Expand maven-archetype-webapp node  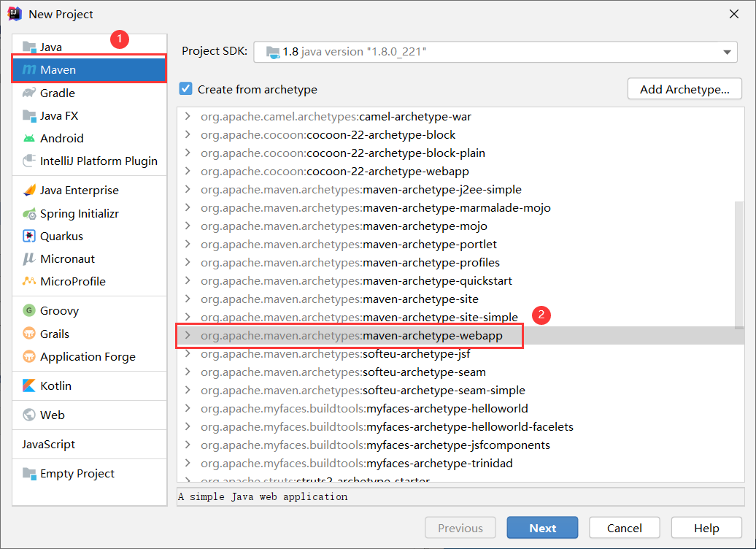pos(188,335)
